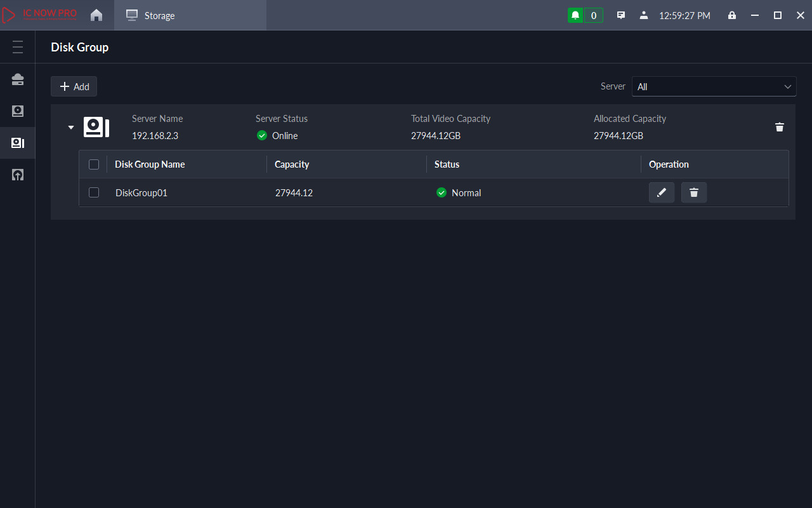Click the 27944.12 capacity cell

tap(294, 192)
